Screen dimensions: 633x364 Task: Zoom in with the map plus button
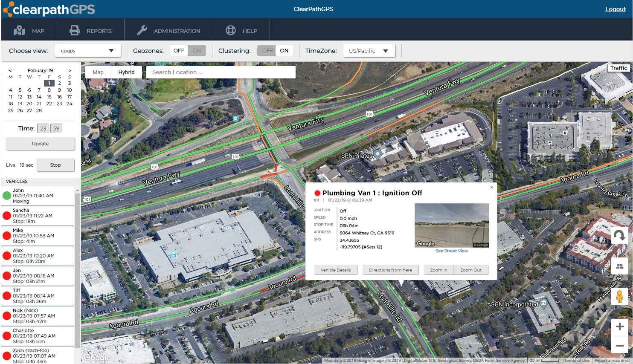click(620, 327)
